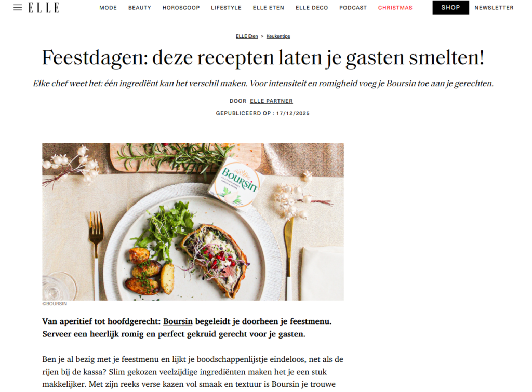
Task: Go to the BEAUTY section
Action: [x=139, y=8]
